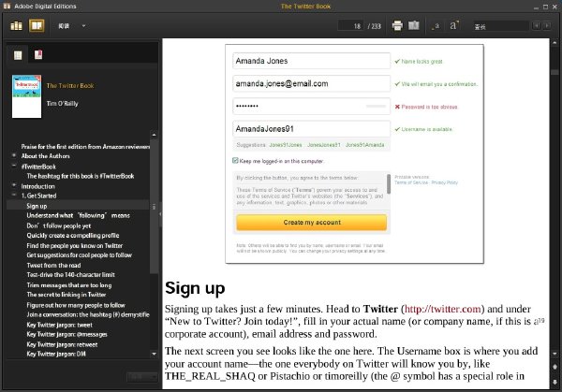The image size is (562, 392).
Task: Go to 'Trim messages that are too long'
Action: (69, 285)
